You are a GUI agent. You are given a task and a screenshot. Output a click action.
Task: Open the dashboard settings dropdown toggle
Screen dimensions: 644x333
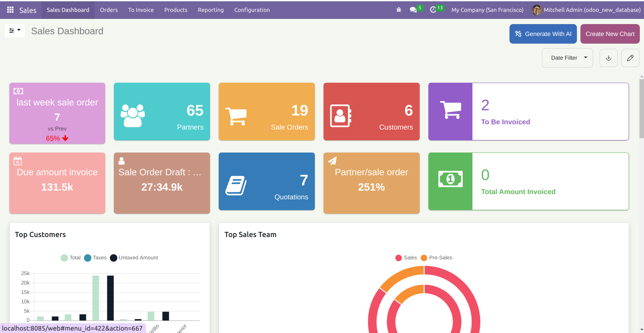[15, 31]
